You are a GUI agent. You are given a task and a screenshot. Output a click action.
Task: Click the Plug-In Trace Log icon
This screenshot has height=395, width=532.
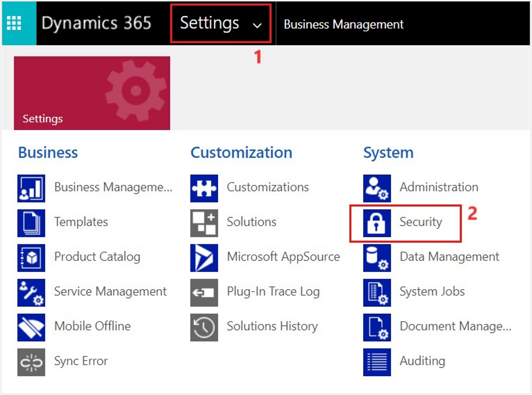(x=204, y=293)
